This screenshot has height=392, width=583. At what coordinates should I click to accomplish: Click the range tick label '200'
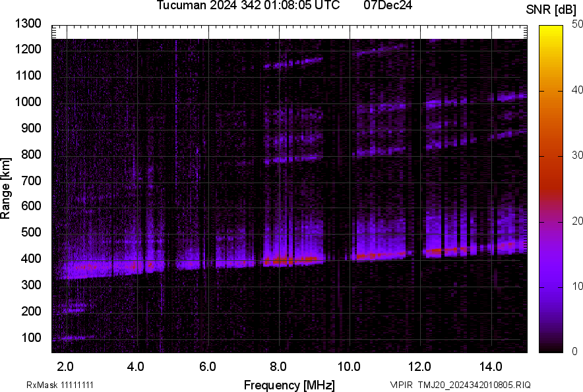coord(31,311)
